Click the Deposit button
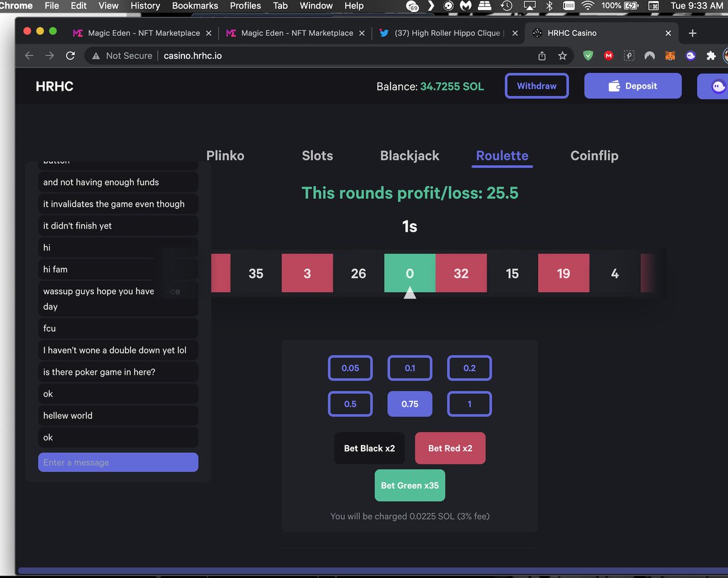728x578 pixels. [x=633, y=86]
